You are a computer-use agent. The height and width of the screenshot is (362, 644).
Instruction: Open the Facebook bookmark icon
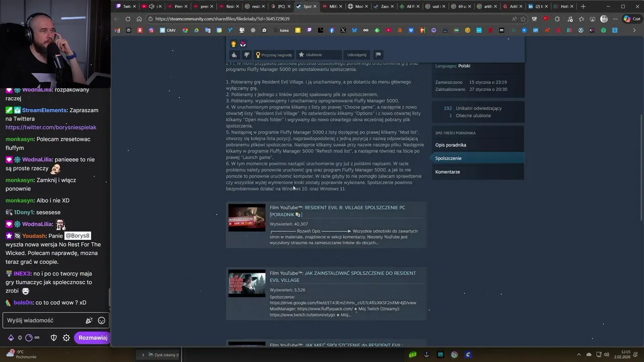point(332,30)
